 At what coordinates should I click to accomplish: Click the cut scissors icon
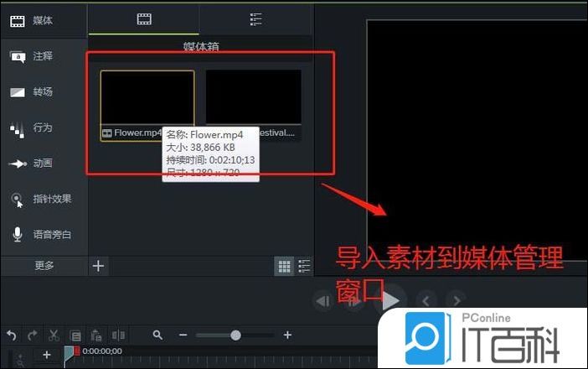(x=54, y=335)
